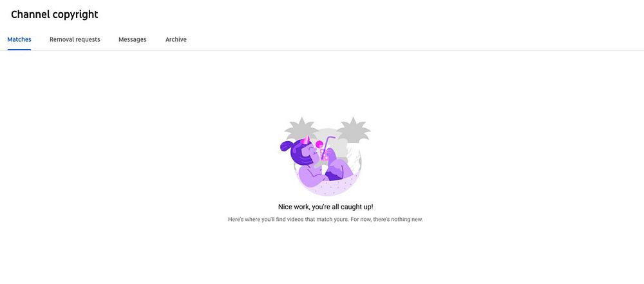Image resolution: width=644 pixels, height=284 pixels.
Task: Click the purple character drinking illustration
Action: tap(325, 156)
